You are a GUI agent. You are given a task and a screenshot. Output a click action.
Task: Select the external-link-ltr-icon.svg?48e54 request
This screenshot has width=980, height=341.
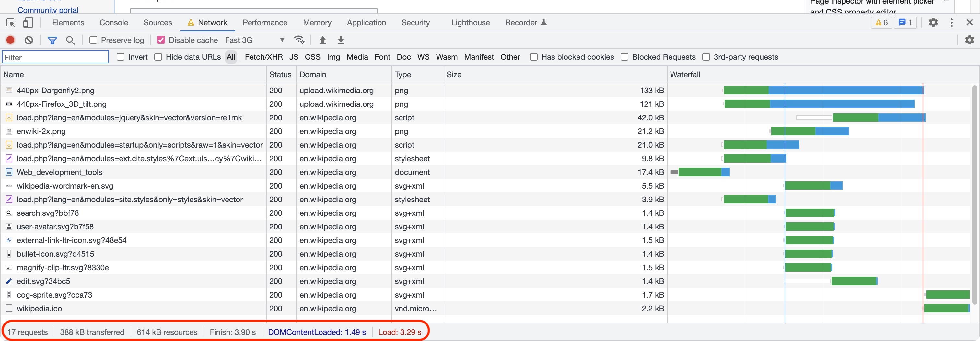tap(72, 240)
